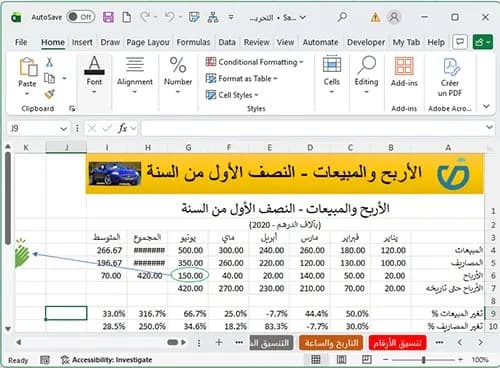Select cell with value 266.67
500x368 pixels.
point(107,250)
